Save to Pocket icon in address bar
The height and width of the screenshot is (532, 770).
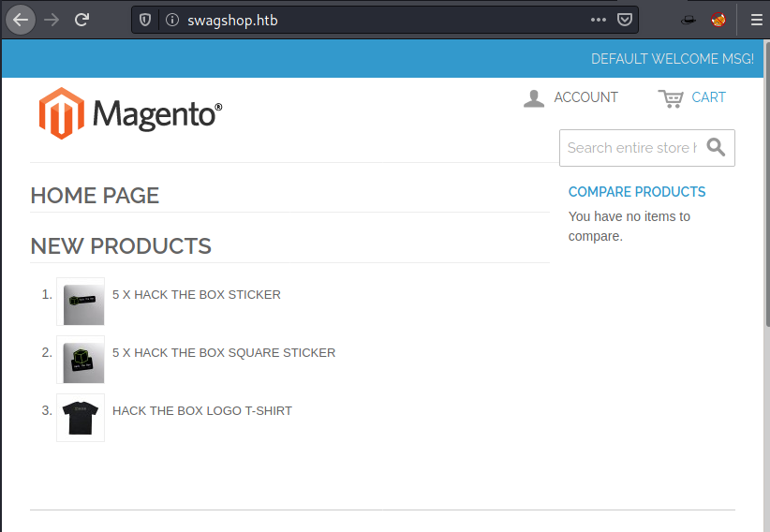click(x=624, y=20)
